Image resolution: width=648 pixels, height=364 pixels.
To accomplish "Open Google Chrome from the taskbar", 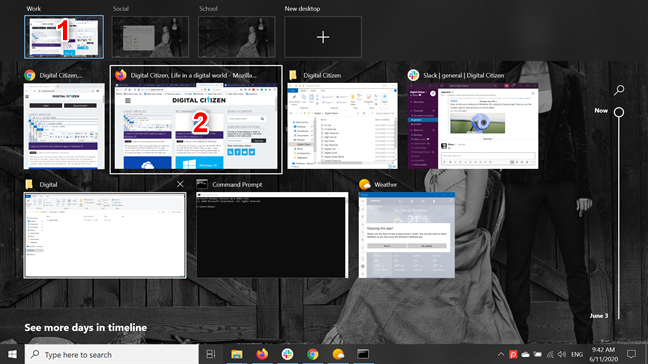I will click(313, 354).
